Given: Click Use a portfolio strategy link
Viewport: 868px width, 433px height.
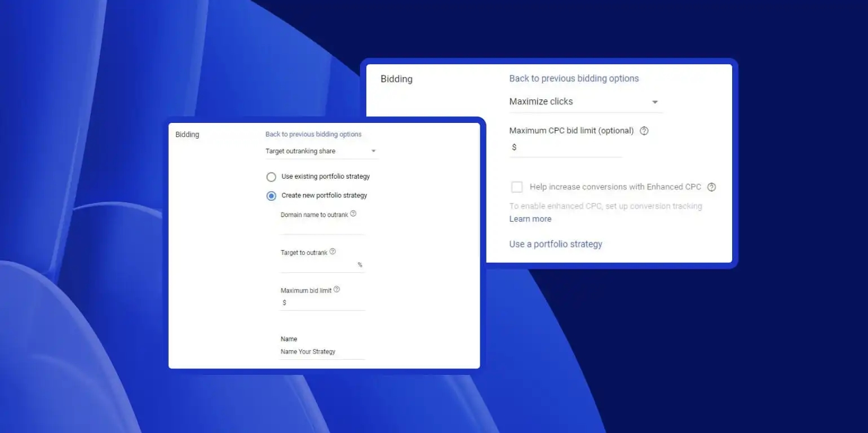Looking at the screenshot, I should point(555,244).
